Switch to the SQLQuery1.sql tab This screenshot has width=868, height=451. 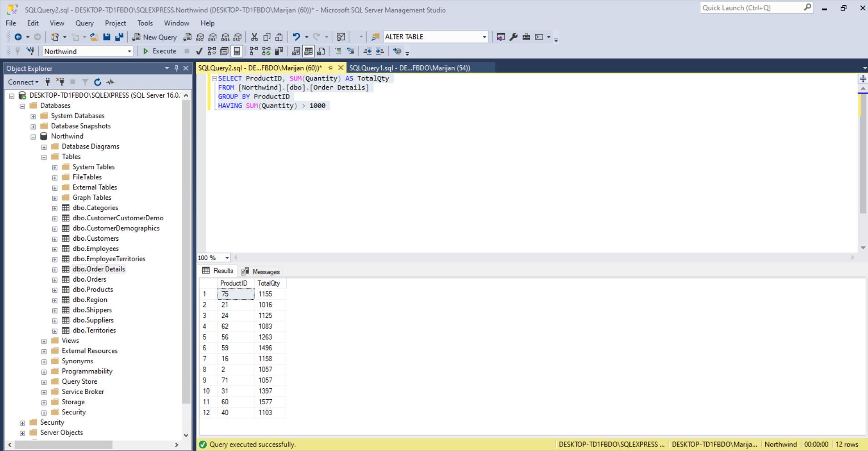pos(409,68)
